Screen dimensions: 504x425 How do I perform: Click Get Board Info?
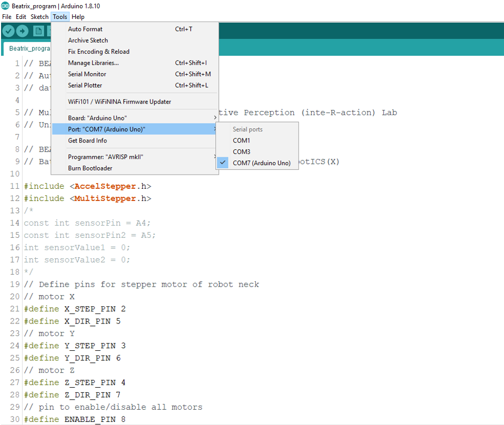tap(87, 141)
